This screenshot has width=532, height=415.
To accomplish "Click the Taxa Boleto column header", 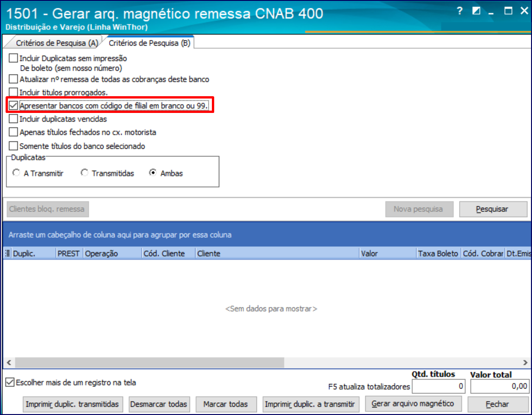I will click(439, 253).
